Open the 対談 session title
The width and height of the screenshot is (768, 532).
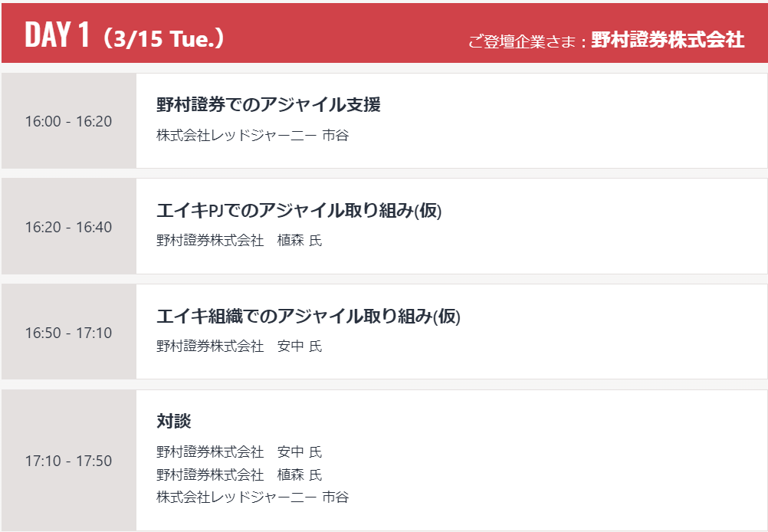(174, 422)
